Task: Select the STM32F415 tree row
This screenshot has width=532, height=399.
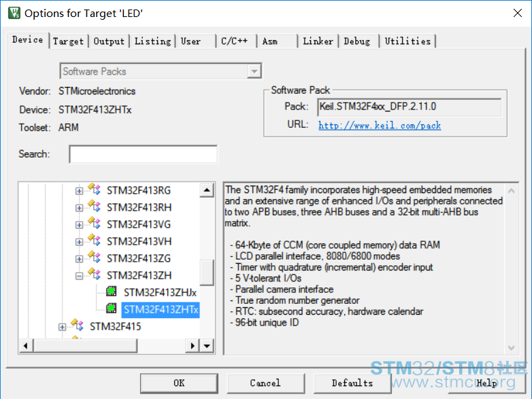Action: (x=116, y=326)
